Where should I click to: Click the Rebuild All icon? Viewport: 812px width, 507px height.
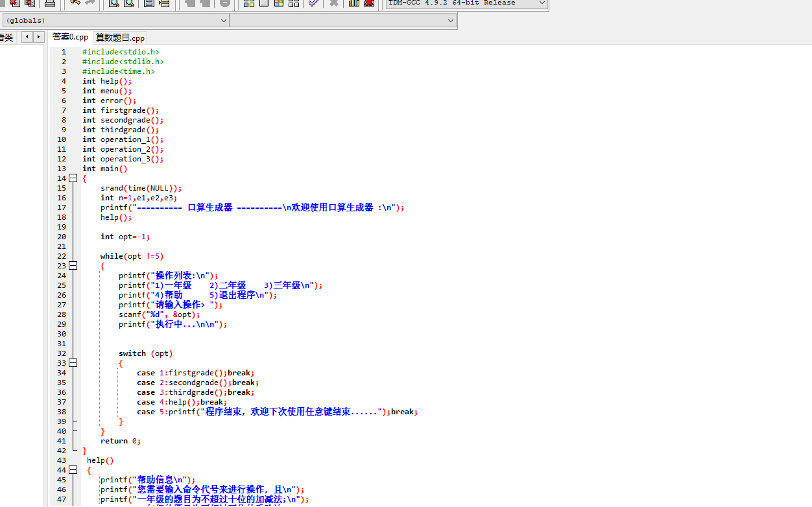pos(294,3)
